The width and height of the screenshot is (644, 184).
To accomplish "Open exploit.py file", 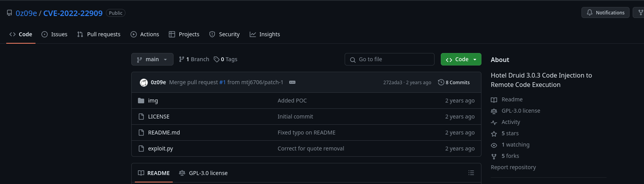I will [x=161, y=149].
